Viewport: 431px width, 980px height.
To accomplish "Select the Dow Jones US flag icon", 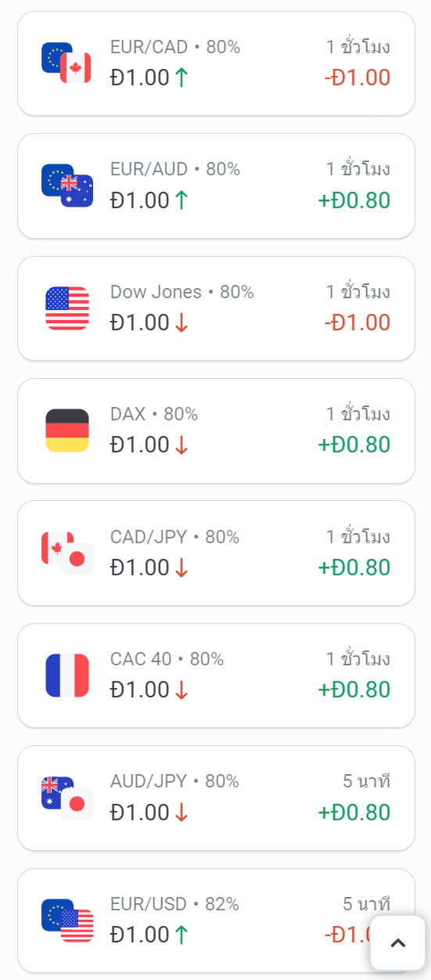I will [x=67, y=308].
